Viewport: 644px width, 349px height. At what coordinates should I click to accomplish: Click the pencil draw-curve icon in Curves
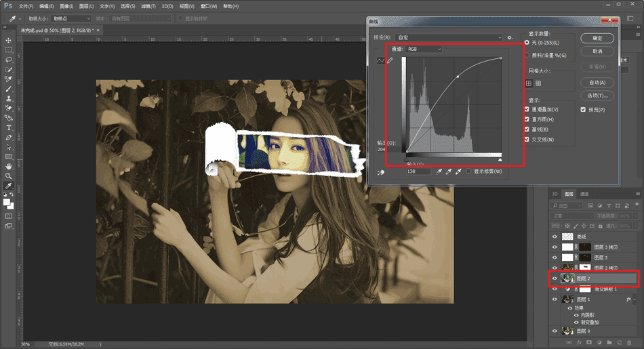[390, 61]
